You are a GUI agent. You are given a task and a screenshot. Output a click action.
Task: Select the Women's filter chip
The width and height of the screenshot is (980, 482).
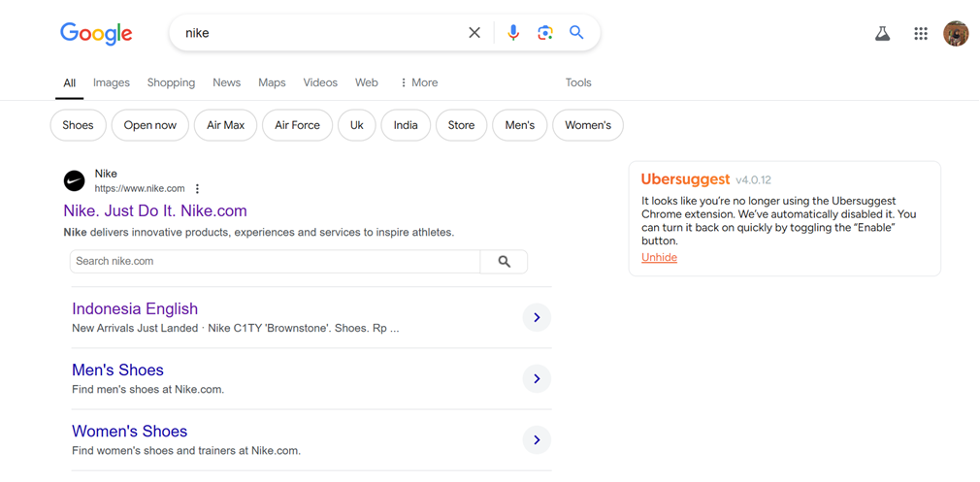point(588,125)
